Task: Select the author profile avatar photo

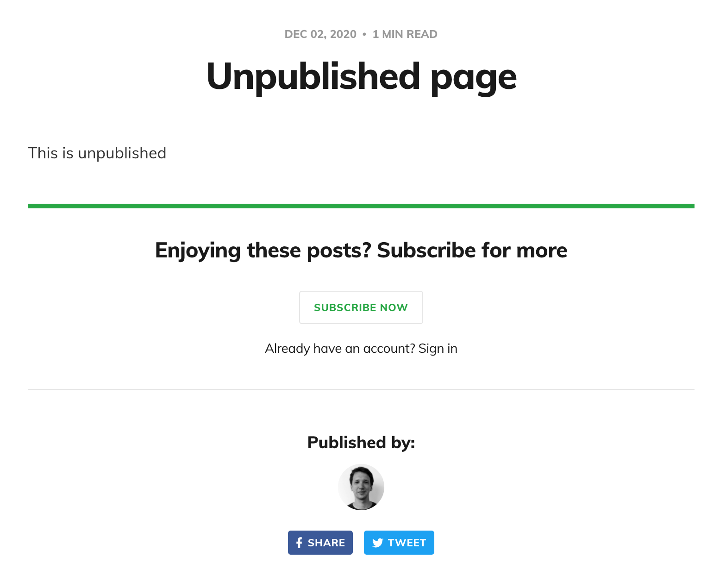Action: coord(361,487)
